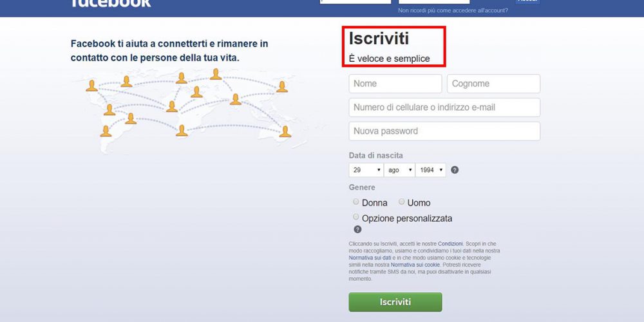Select the Donna gender radio button

(356, 202)
